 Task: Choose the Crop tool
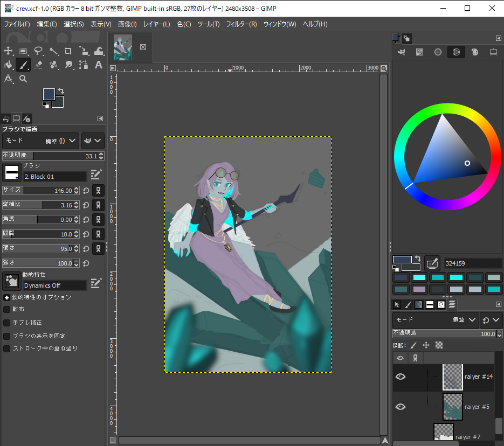(x=68, y=51)
